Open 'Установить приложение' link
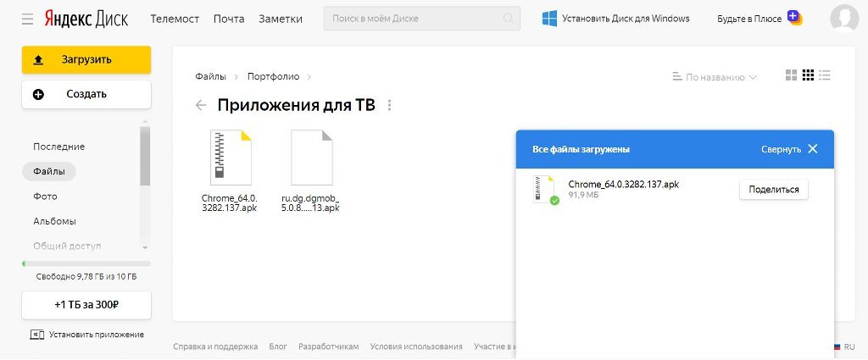 (97, 335)
